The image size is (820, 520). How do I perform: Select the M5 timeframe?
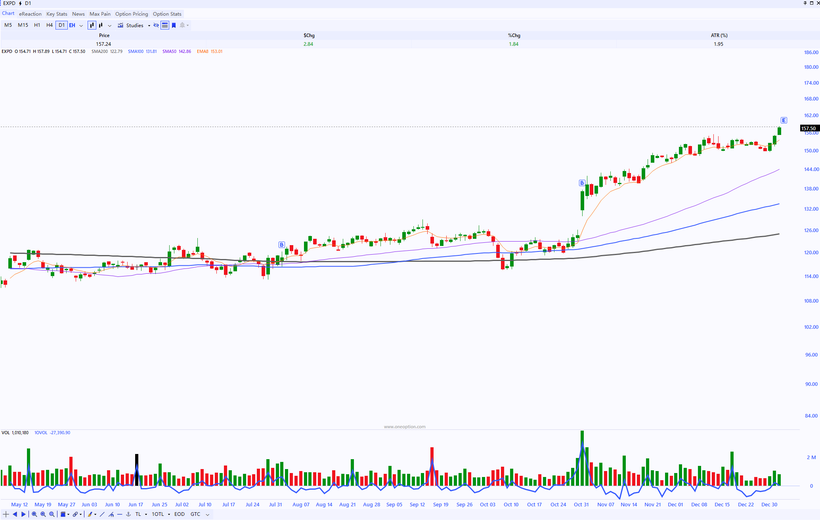8,25
